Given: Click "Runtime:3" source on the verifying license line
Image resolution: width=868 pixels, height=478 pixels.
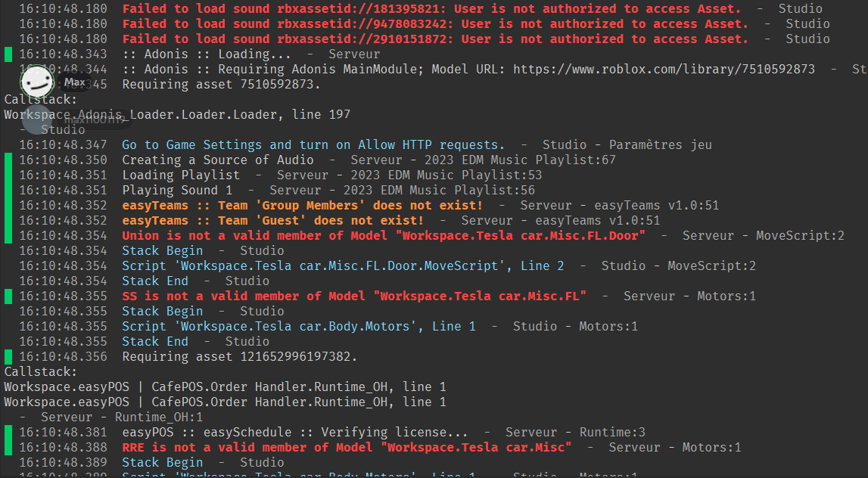Looking at the screenshot, I should coord(612,432).
